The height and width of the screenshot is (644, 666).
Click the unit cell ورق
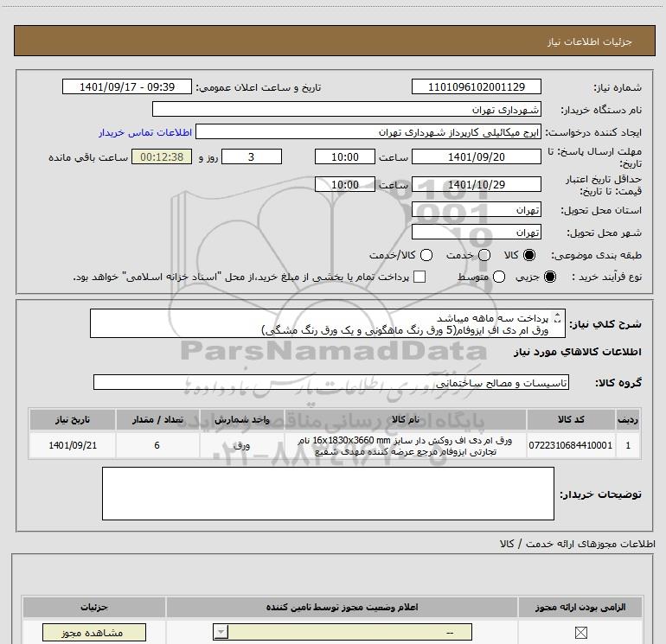(x=241, y=445)
